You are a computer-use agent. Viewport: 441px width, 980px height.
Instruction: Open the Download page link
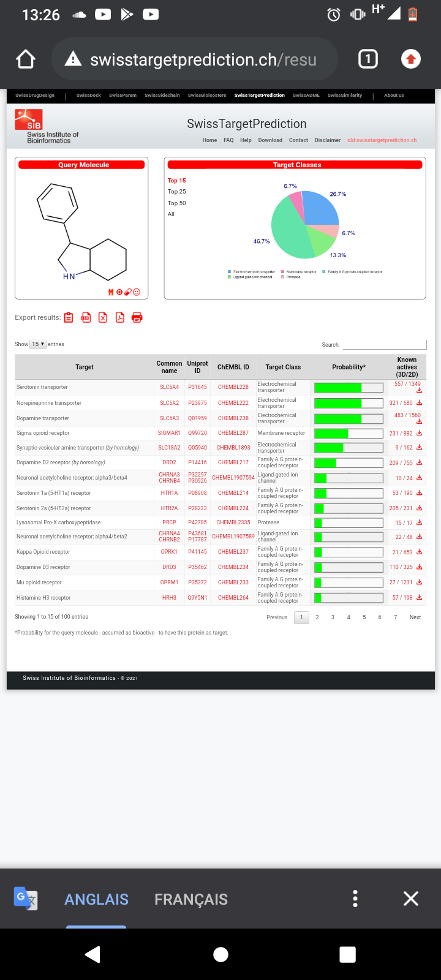pyautogui.click(x=270, y=140)
